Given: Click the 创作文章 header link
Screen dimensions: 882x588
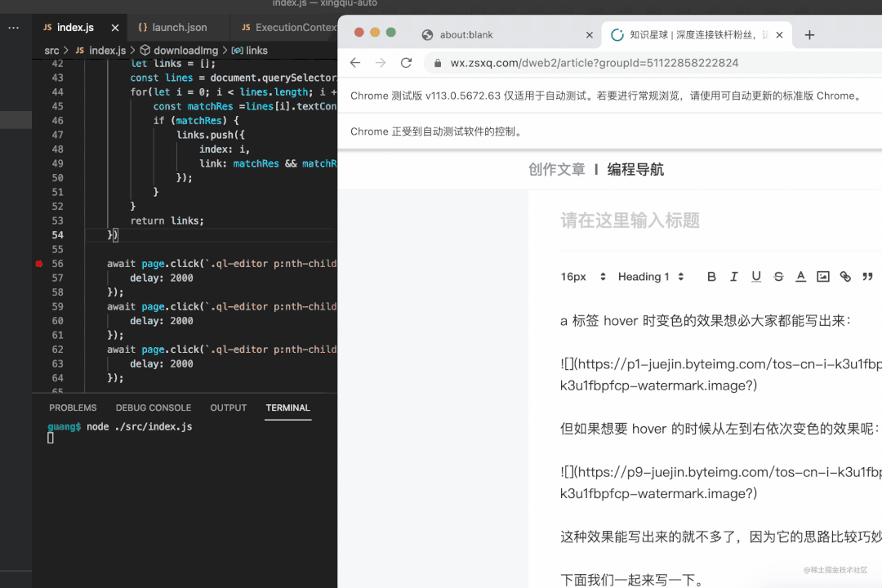Looking at the screenshot, I should coord(557,169).
